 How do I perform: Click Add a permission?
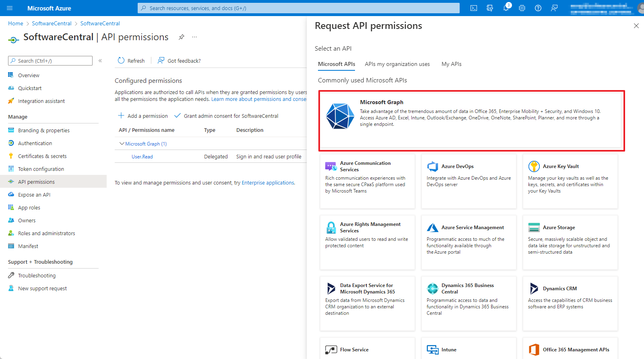pyautogui.click(x=143, y=116)
